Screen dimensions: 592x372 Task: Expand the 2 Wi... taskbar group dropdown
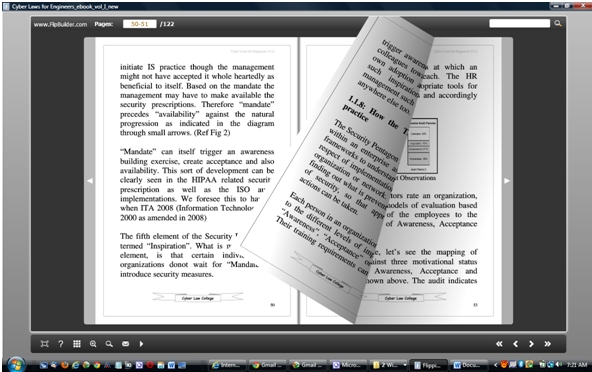click(x=405, y=365)
